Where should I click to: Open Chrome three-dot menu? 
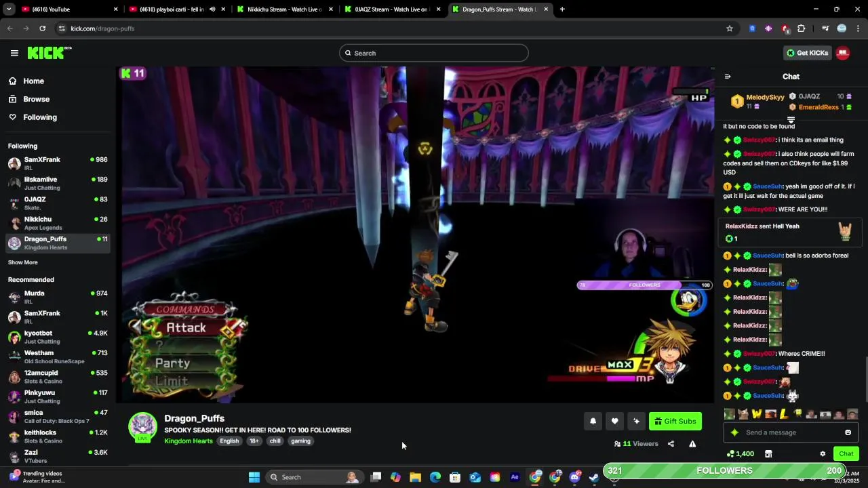tap(858, 28)
